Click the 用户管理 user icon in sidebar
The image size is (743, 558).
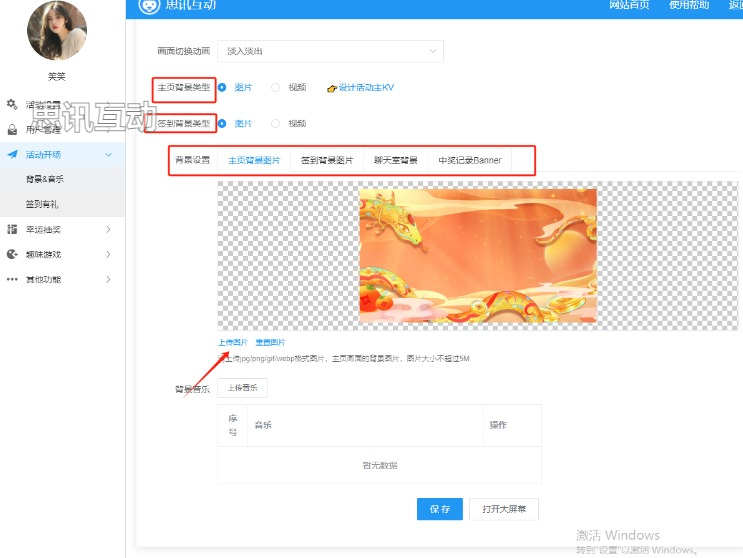12,129
